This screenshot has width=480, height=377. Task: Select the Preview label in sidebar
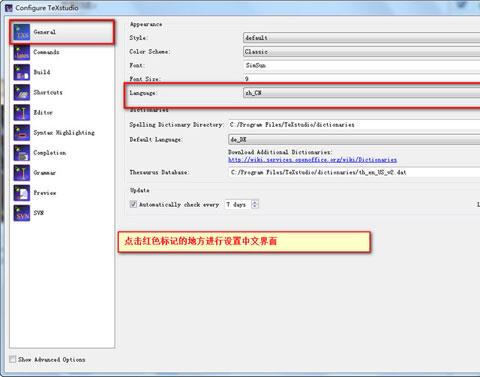tap(45, 193)
